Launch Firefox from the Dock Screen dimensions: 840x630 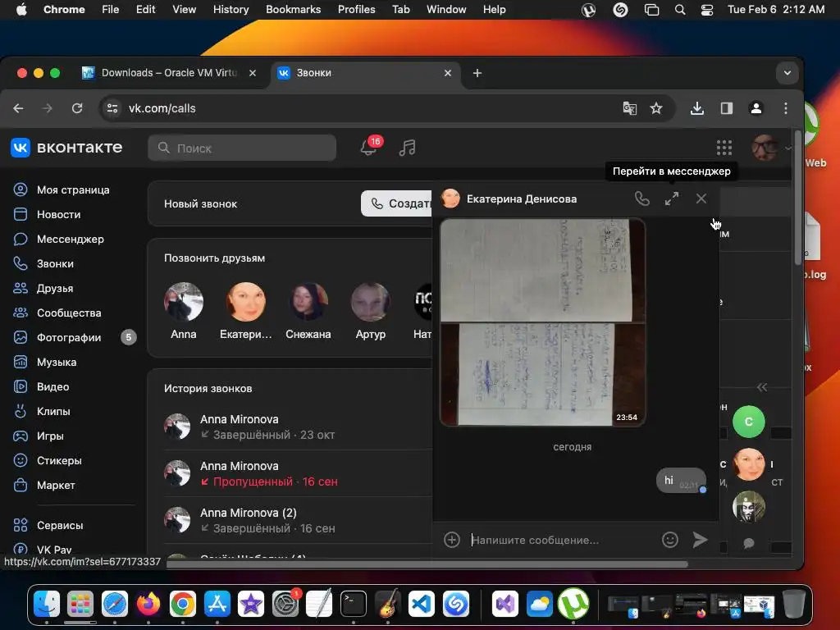[x=148, y=605]
